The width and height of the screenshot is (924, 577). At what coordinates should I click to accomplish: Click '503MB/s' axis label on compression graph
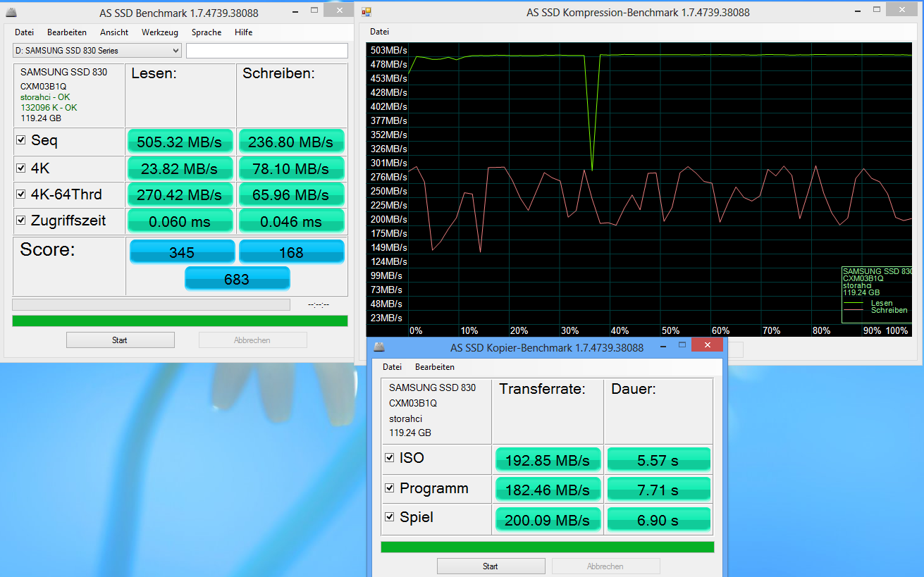tap(388, 50)
